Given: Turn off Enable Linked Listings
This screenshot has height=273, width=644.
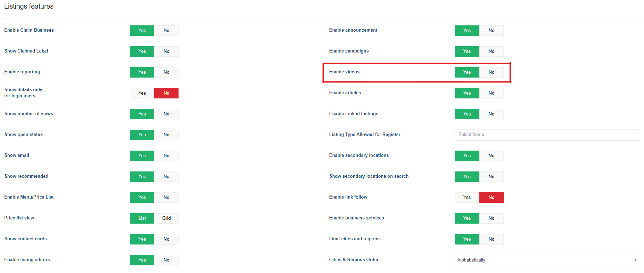Looking at the screenshot, I should point(492,114).
